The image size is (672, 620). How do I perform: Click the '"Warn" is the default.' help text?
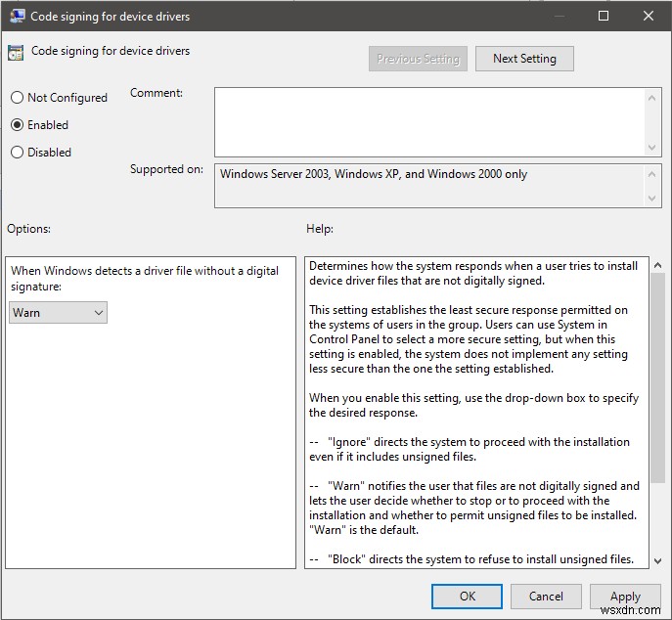click(x=364, y=530)
